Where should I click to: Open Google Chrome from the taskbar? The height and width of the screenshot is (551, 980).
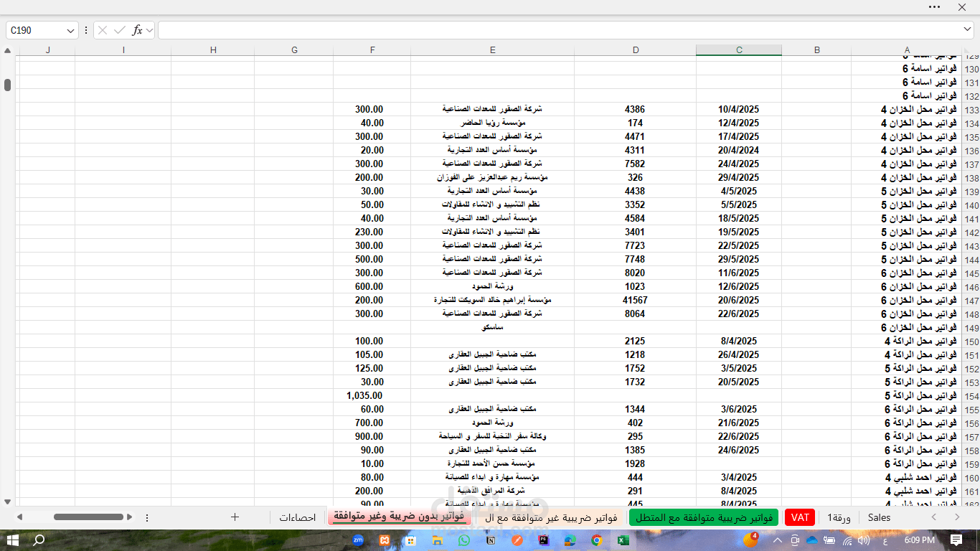(596, 540)
